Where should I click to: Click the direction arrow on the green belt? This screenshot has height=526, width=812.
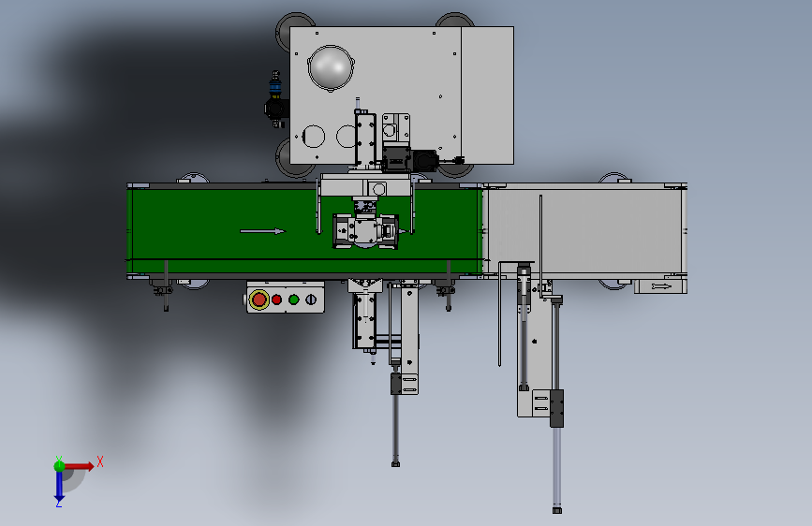(262, 231)
